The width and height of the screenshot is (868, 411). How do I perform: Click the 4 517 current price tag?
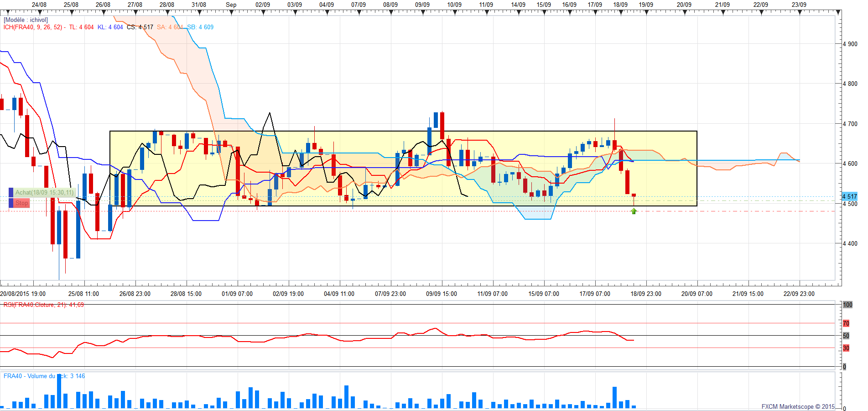click(x=849, y=196)
